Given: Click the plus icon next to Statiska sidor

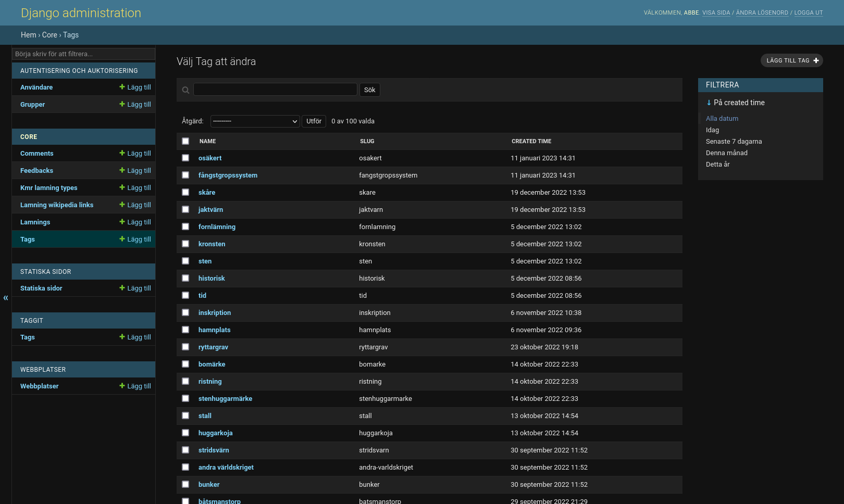Looking at the screenshot, I should [123, 288].
